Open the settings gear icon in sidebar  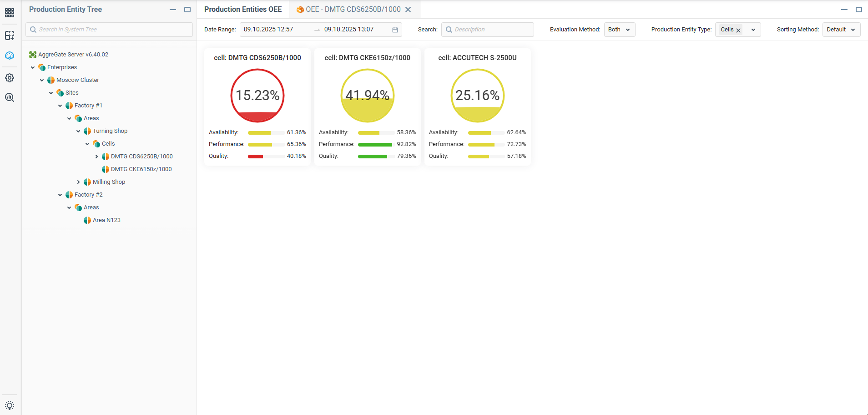point(10,78)
